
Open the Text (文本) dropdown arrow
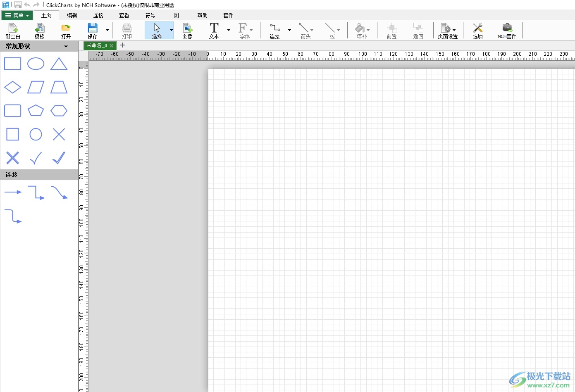[x=229, y=30]
